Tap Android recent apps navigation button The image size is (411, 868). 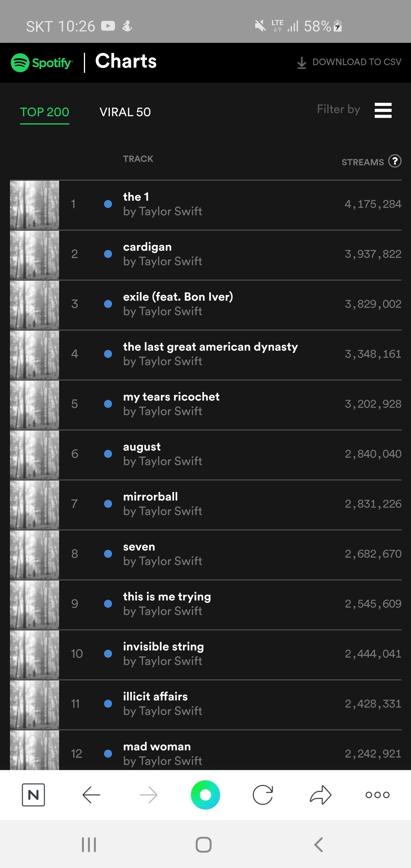89,845
